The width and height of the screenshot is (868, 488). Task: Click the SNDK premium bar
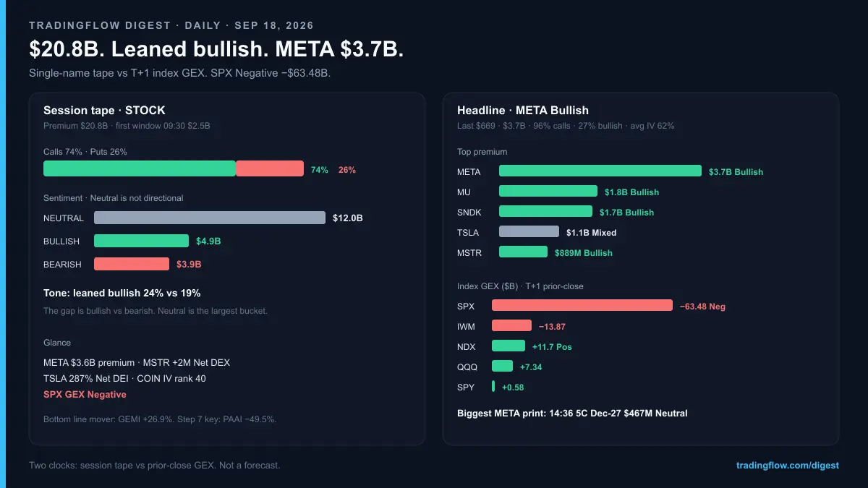[545, 212]
